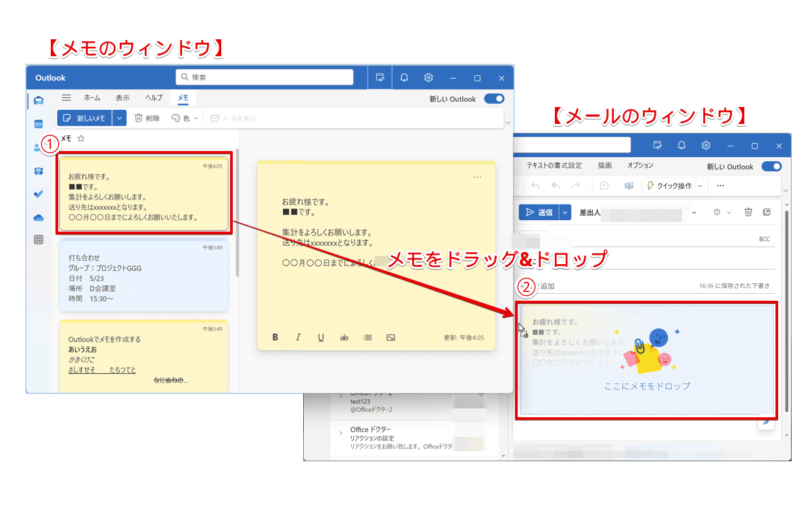Click undo in the mail window ribbon

tap(535, 185)
